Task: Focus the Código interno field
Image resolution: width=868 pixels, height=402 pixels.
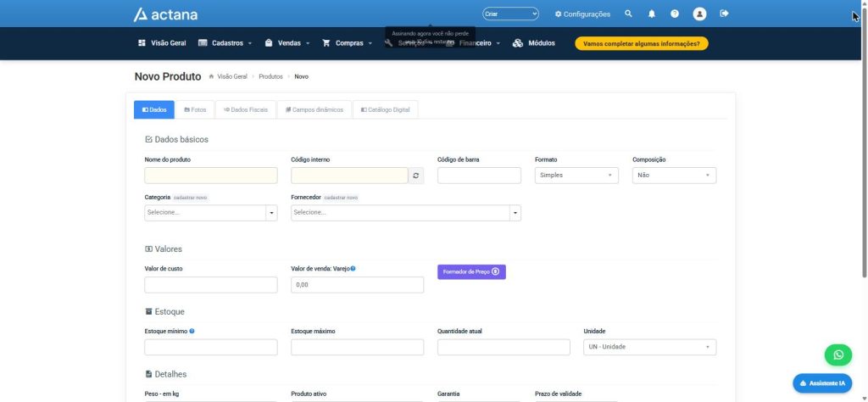Action: tap(350, 176)
